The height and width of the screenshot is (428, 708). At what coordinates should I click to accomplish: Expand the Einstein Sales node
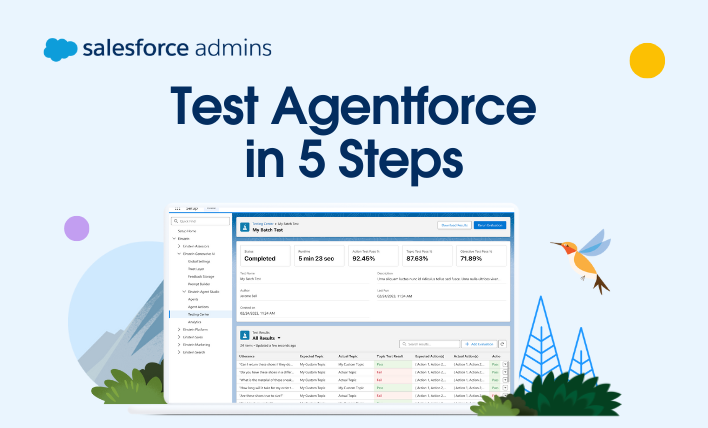179,337
